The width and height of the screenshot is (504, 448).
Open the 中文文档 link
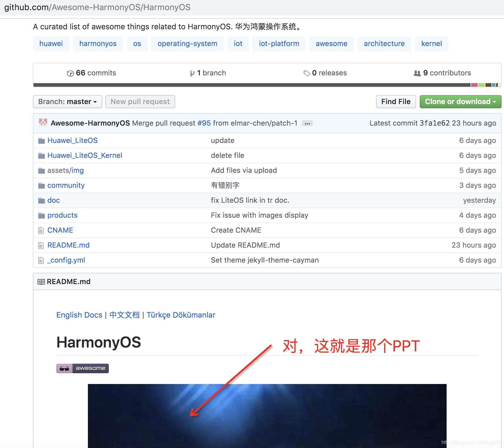(x=124, y=315)
